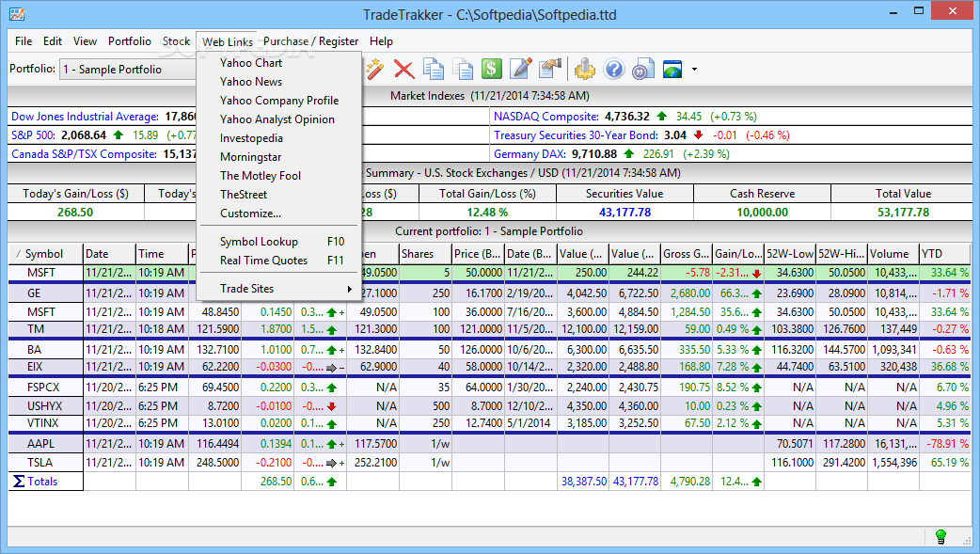Select Real Time Quotes menu entry
The height and width of the screenshot is (554, 980).
[x=278, y=261]
